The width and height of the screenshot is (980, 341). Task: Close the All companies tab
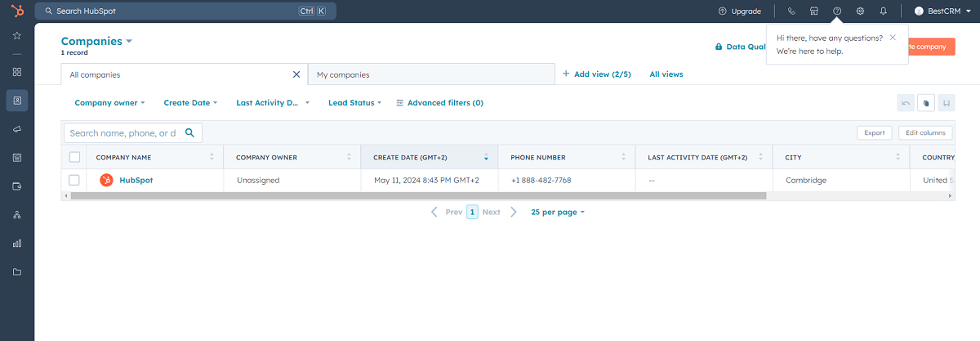coord(296,74)
